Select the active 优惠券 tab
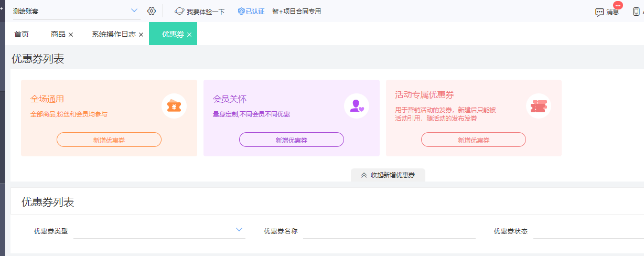This screenshot has width=644, height=256. 173,34
